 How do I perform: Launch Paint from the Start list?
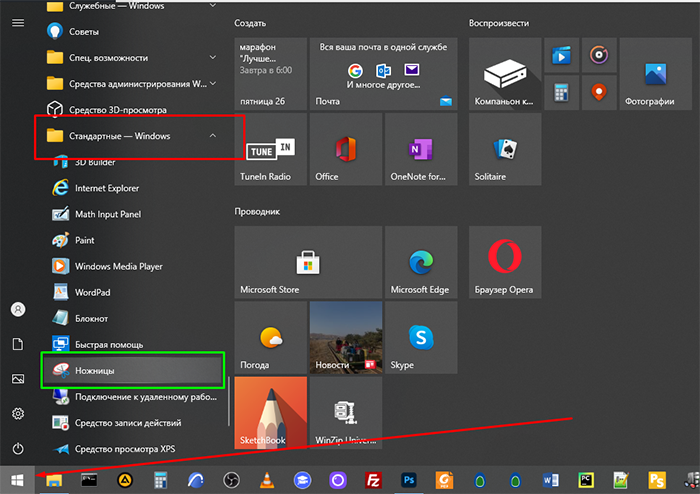point(133,240)
